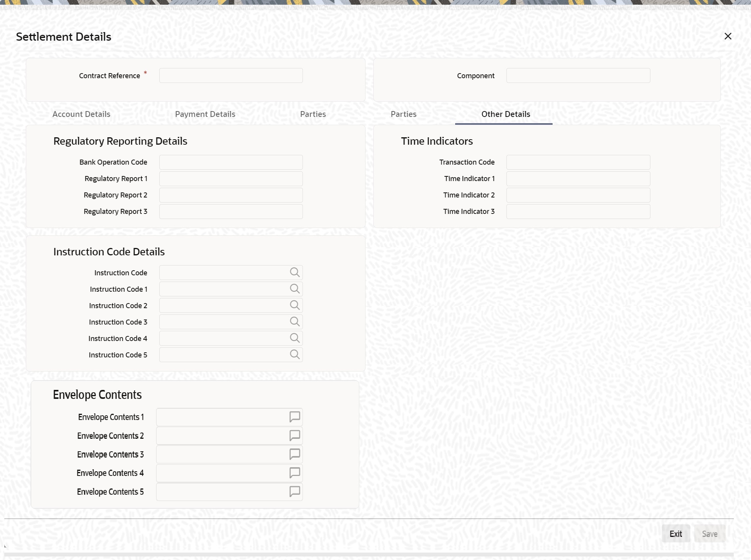
Task: Focus the Transaction Code input field
Action: pyautogui.click(x=578, y=162)
